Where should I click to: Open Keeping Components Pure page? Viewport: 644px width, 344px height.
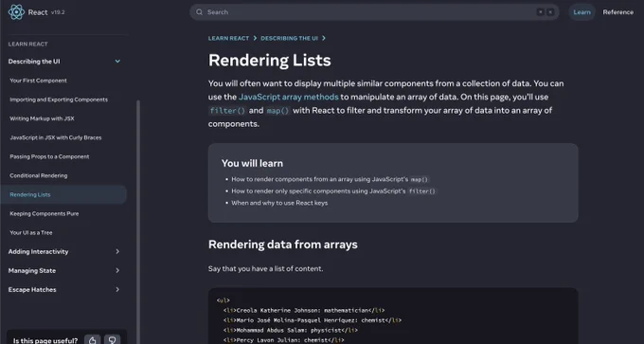(45, 213)
